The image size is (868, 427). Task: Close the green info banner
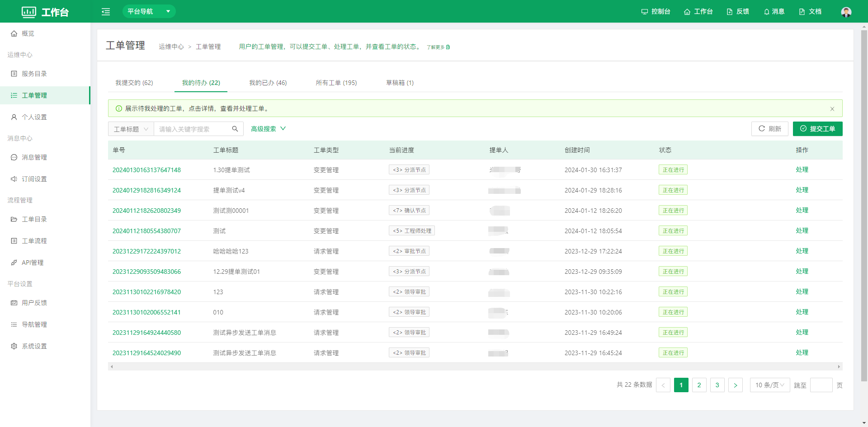click(x=832, y=109)
